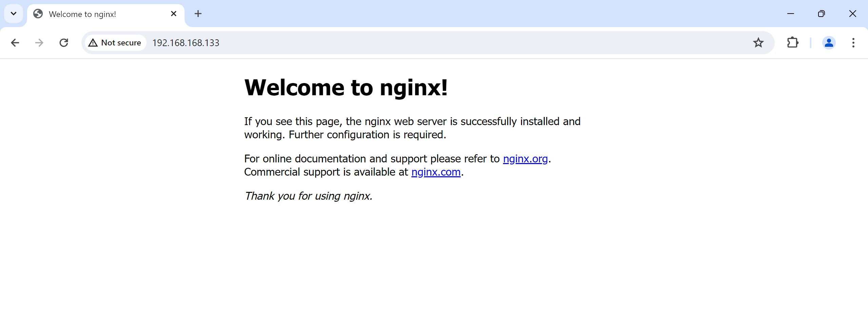Open the Extensions puzzle-piece menu
This screenshot has height=319, width=868.
click(792, 43)
